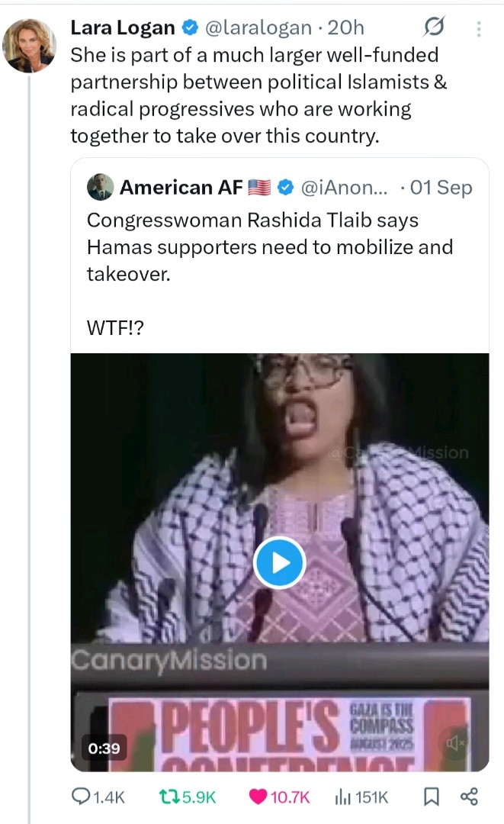The image size is (504, 824).
Task: Reply using the comment bubble icon
Action: coord(80,797)
